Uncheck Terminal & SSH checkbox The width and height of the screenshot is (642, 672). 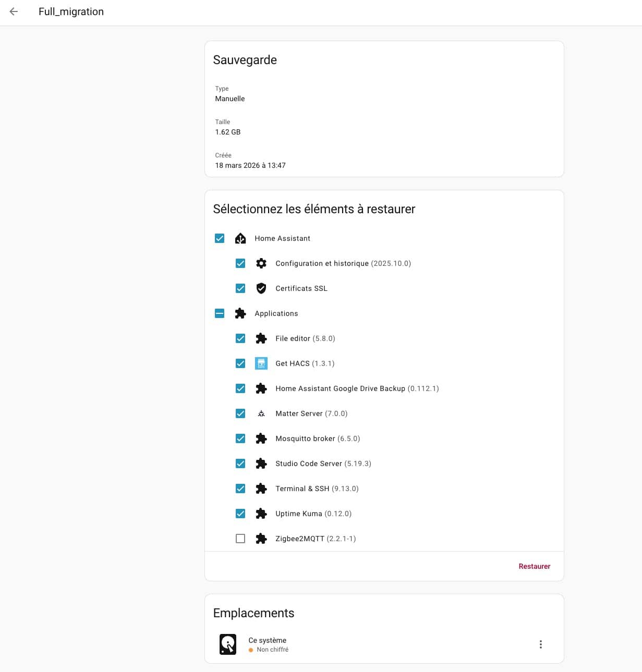(240, 488)
